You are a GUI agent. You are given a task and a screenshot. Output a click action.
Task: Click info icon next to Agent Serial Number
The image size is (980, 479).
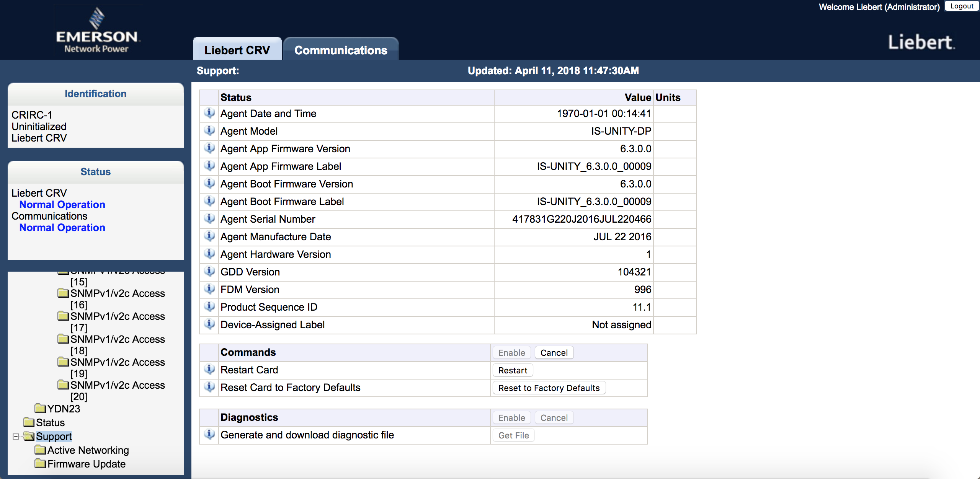click(209, 219)
